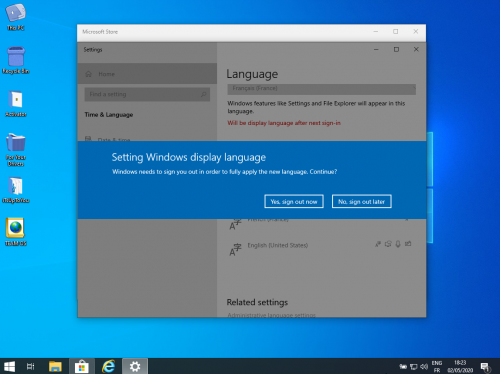Open TEAM OS desktop shortcut
Image resolution: width=500 pixels, height=374 pixels.
pos(16,232)
